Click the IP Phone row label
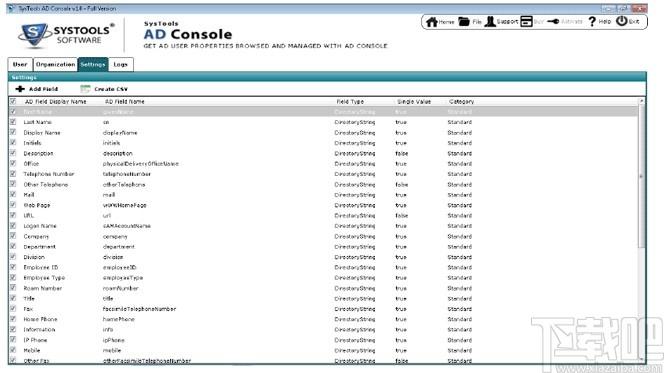 coord(35,340)
